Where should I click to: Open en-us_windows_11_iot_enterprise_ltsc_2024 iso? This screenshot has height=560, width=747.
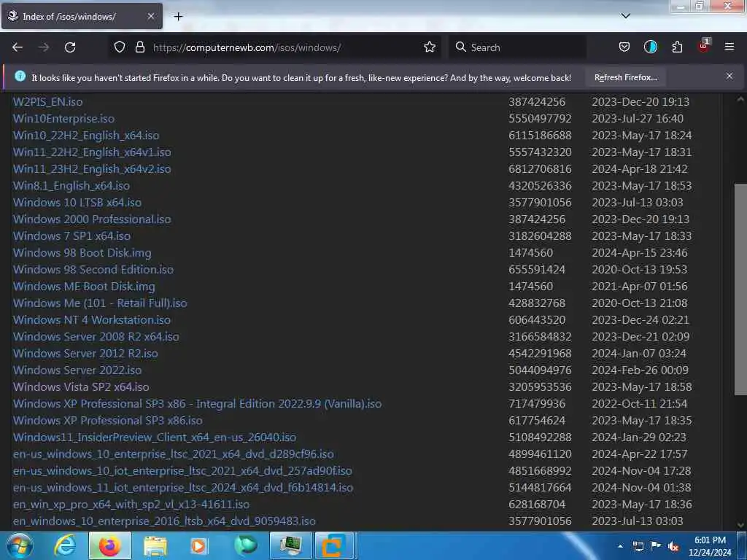click(x=183, y=488)
